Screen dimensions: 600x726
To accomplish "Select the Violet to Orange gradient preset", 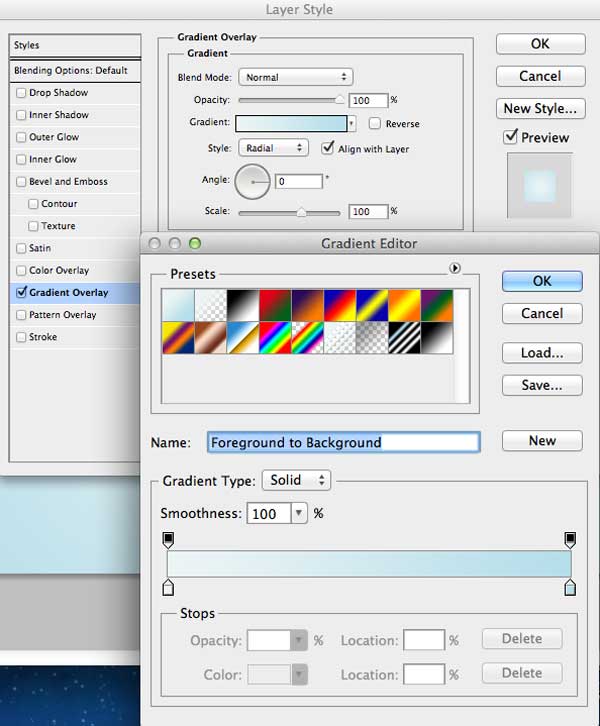I will 308,305.
